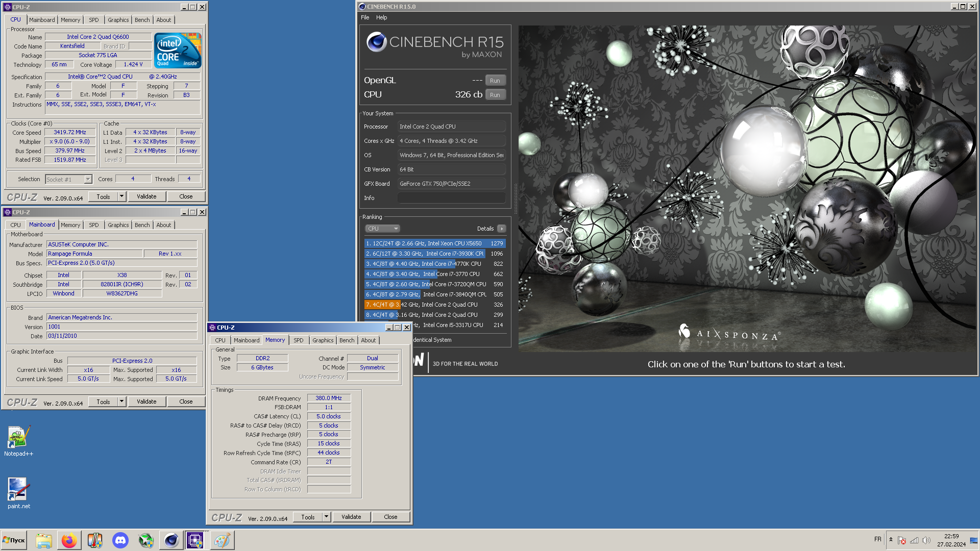Click the FR language indicator
This screenshot has width=980, height=551.
coord(878,539)
